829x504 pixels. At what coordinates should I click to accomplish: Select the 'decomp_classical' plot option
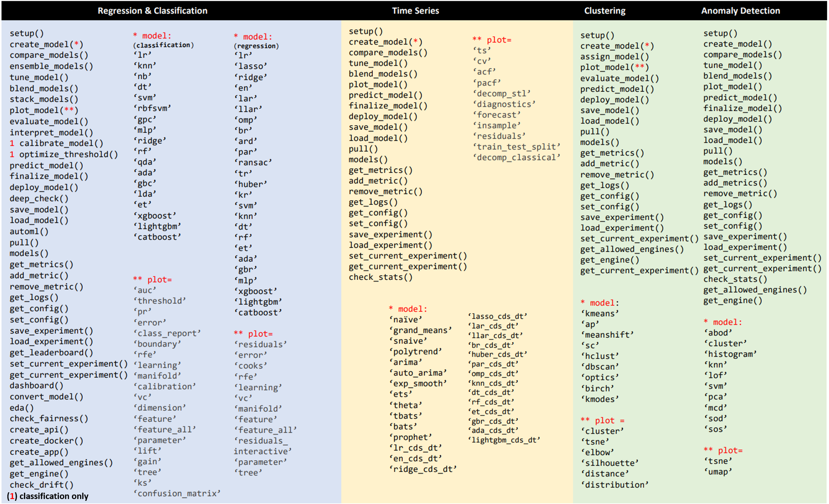pos(516,157)
